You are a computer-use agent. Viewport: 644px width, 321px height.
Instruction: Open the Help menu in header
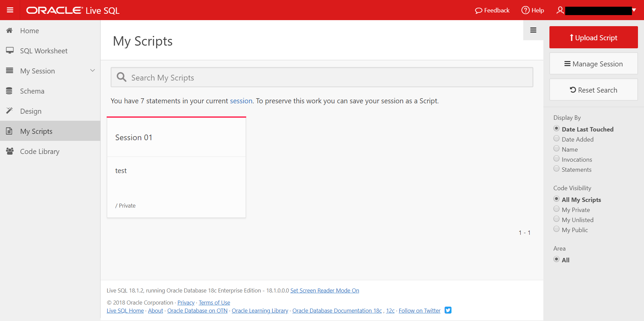coord(533,10)
